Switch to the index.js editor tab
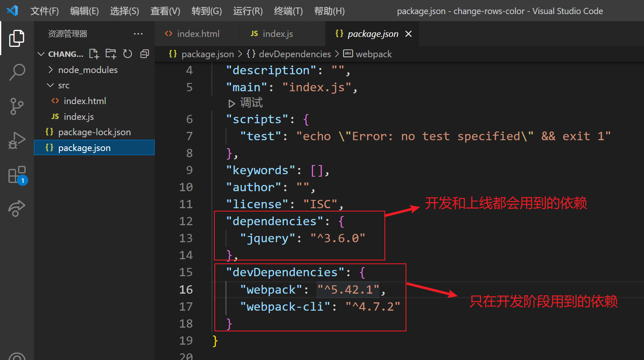Image resolution: width=644 pixels, height=360 pixels. pos(282,34)
